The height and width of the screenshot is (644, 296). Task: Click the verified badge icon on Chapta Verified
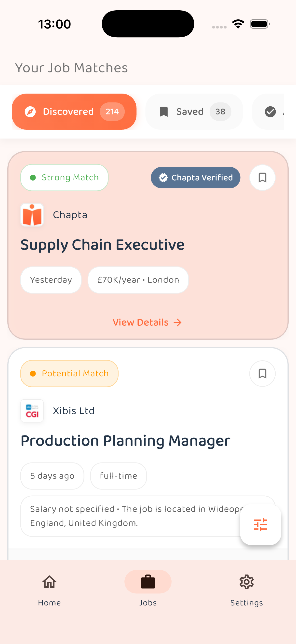pyautogui.click(x=163, y=178)
